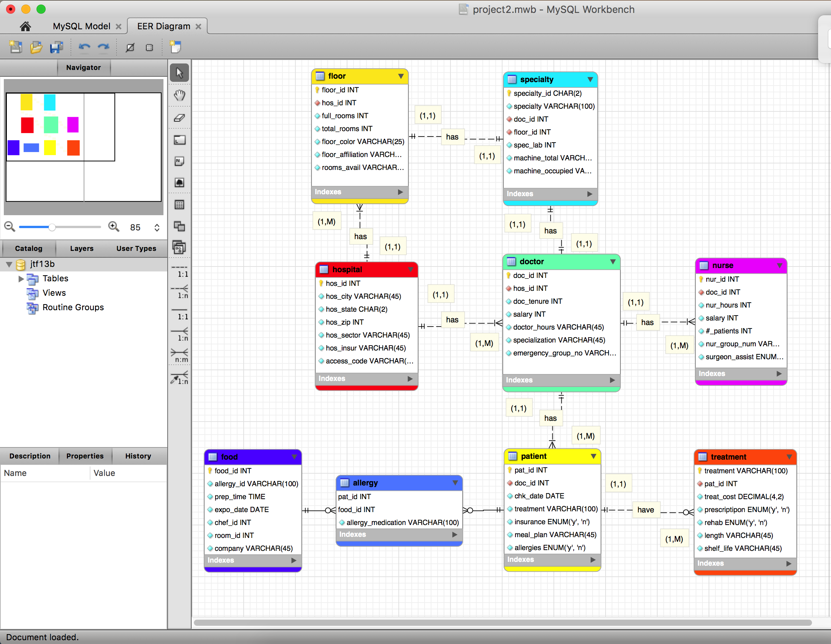Open the Layers tab

pos(81,248)
